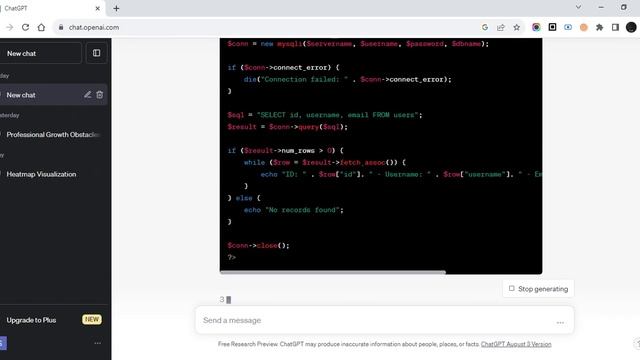Open Professional Growth Obstacles chat
This screenshot has height=360, width=640.
pyautogui.click(x=53, y=135)
